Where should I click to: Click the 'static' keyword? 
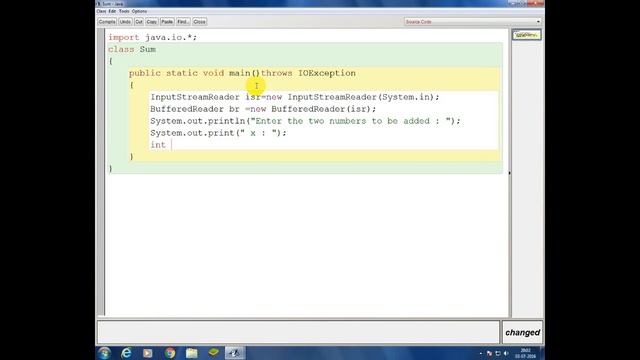coord(182,73)
